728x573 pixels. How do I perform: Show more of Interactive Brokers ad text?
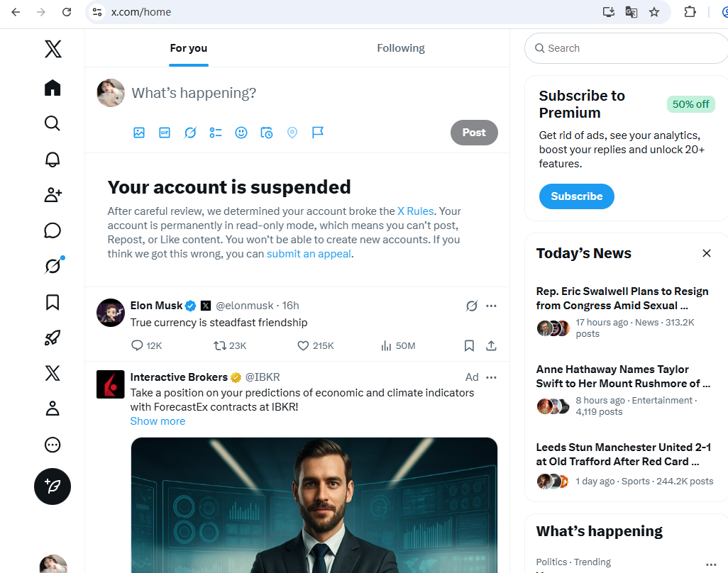tap(158, 421)
